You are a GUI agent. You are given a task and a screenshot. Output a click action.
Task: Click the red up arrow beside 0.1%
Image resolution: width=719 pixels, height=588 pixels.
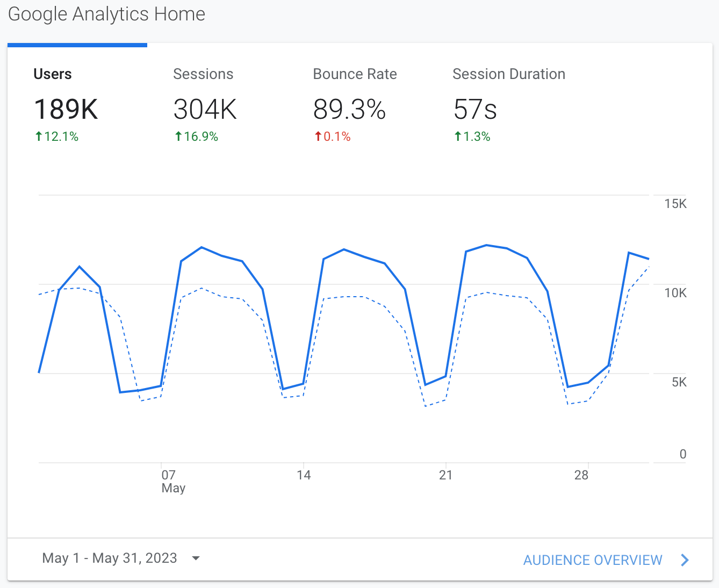click(x=318, y=137)
